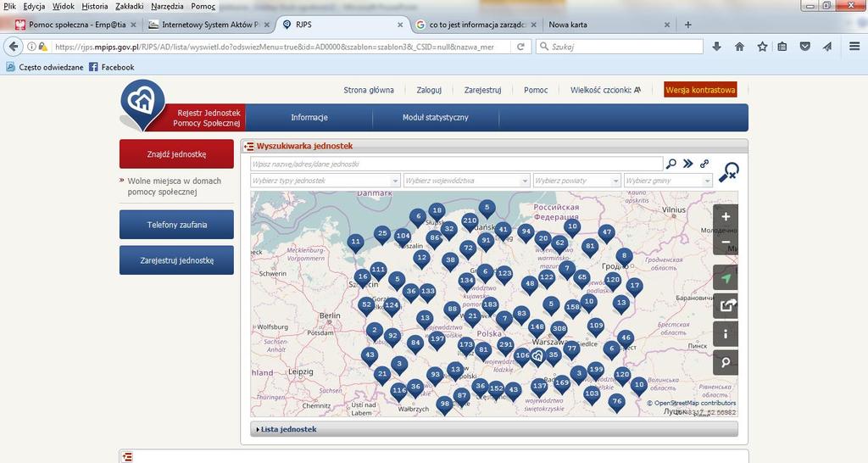This screenshot has height=463, width=868.
Task: Open the 'Informacje' navigation item
Action: (309, 117)
